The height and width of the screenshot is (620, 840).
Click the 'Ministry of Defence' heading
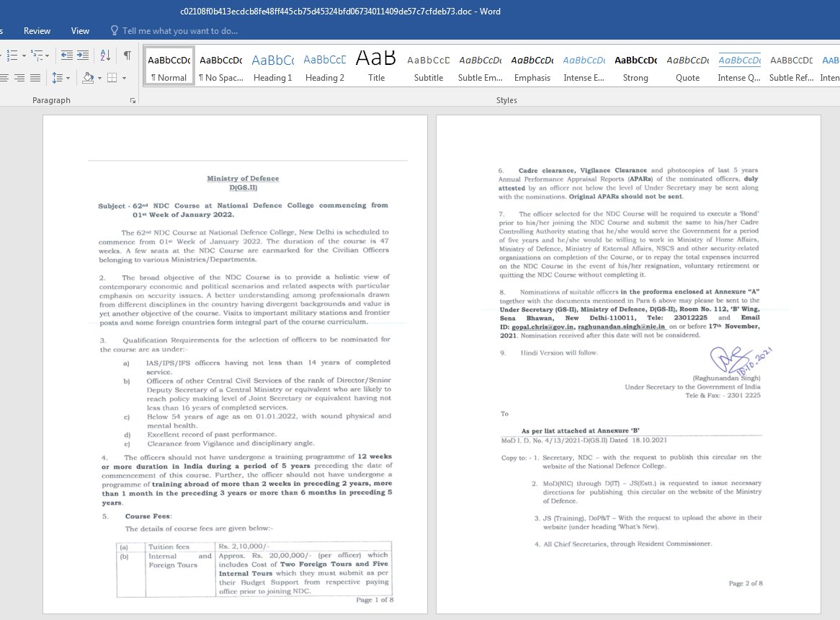[243, 179]
